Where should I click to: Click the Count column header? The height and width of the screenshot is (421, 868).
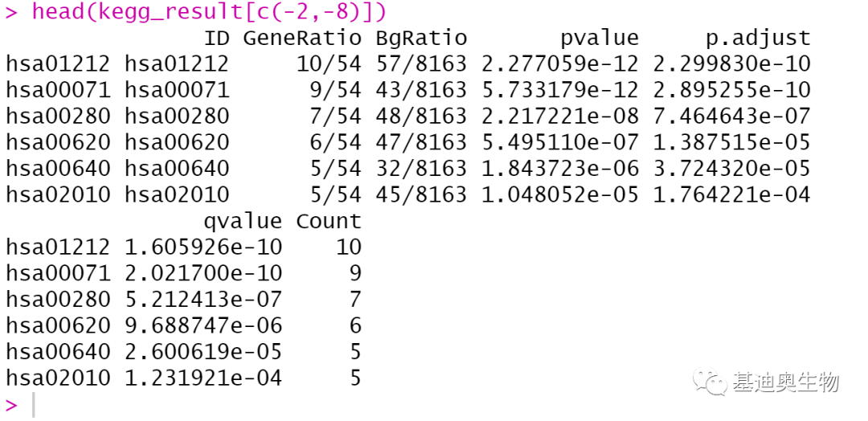[329, 221]
